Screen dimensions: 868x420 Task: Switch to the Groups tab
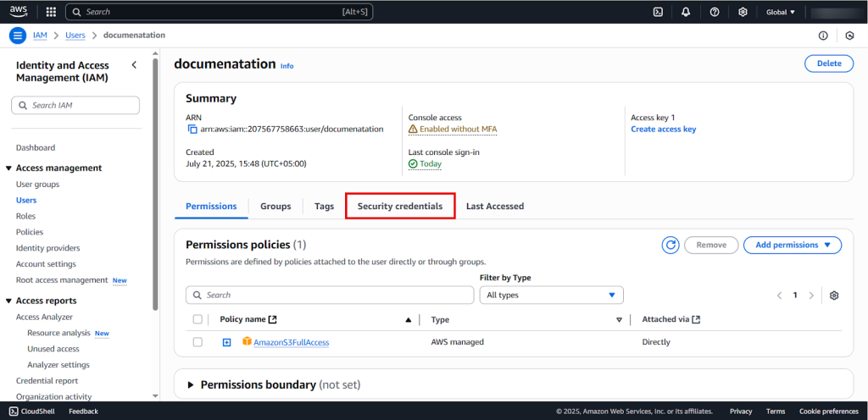275,206
